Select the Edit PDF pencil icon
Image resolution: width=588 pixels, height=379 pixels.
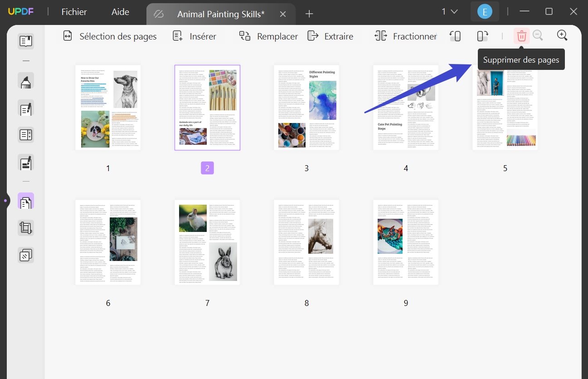coord(26,108)
